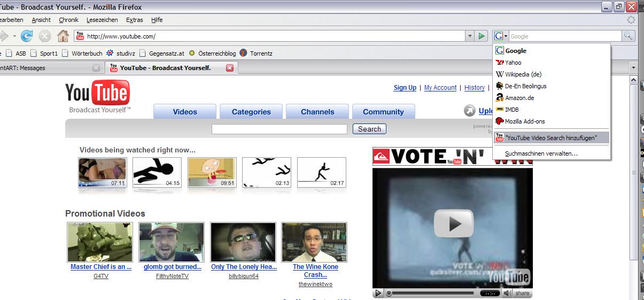The image size is (644, 300).
Task: Open the ASB bookmark
Action: (16, 53)
